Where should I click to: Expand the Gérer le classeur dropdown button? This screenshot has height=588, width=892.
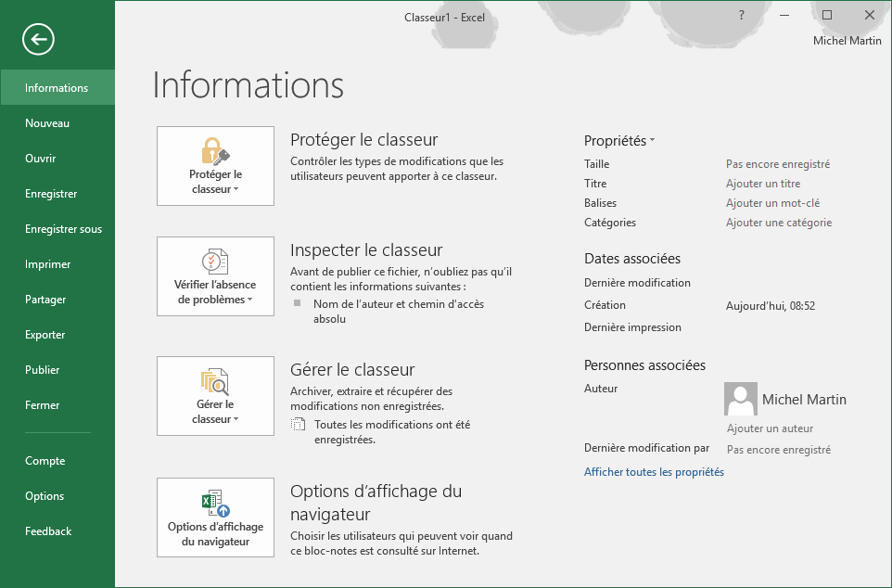pyautogui.click(x=215, y=412)
